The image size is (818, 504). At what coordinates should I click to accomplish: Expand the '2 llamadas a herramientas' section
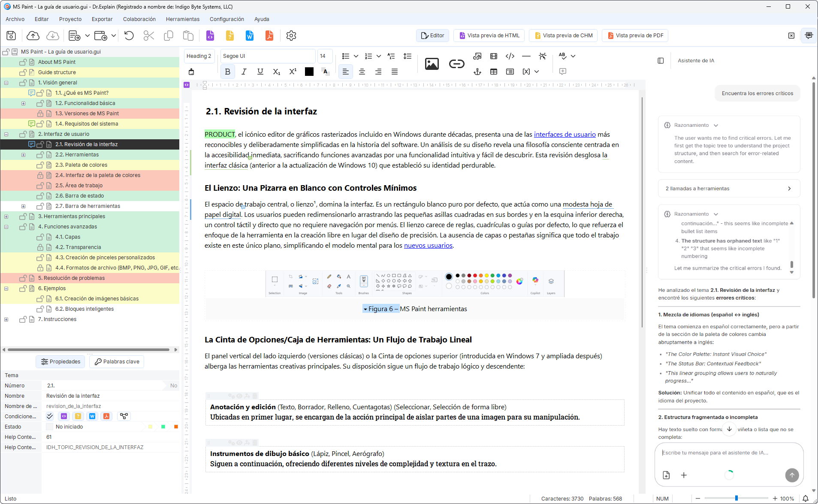pyautogui.click(x=729, y=189)
